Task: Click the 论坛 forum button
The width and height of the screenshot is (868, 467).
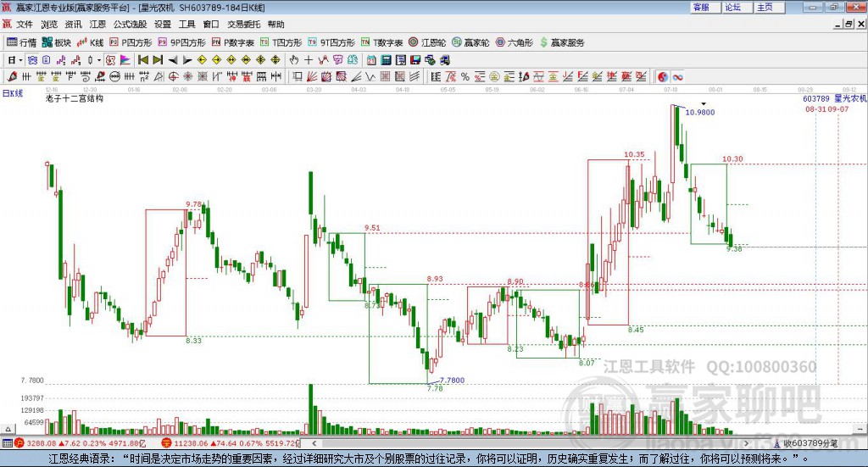Action: pyautogui.click(x=737, y=7)
